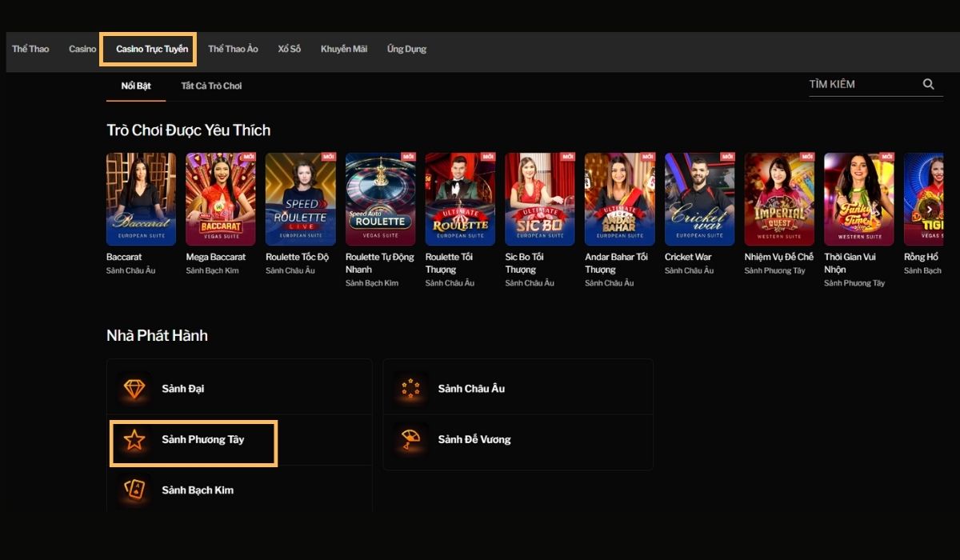The width and height of the screenshot is (960, 560).
Task: Open the Cricket War game title link
Action: (x=688, y=257)
